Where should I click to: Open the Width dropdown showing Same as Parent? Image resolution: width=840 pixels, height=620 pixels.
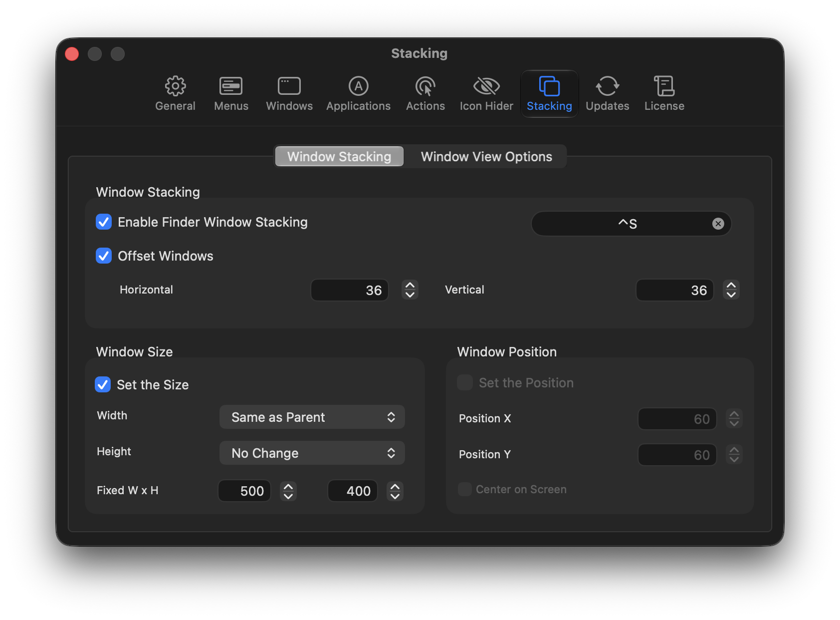(312, 417)
